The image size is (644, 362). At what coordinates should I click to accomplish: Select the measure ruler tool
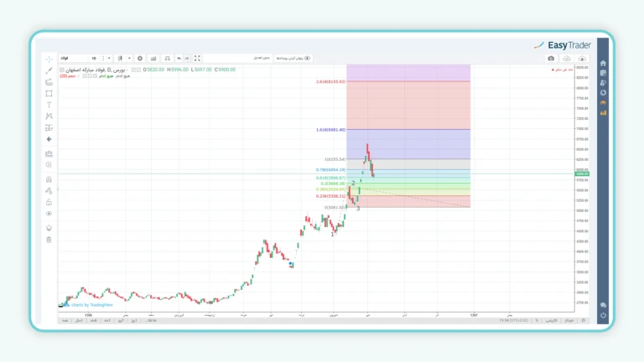coord(49,154)
